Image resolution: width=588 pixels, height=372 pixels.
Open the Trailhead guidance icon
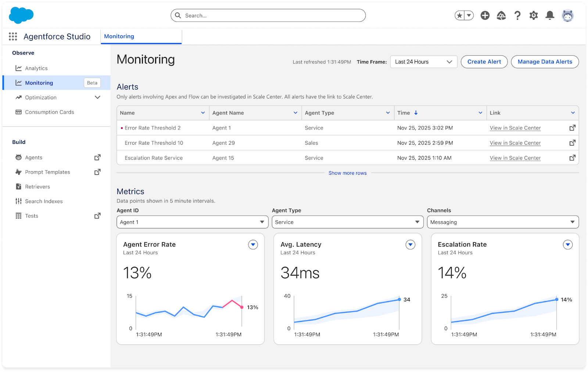(501, 15)
